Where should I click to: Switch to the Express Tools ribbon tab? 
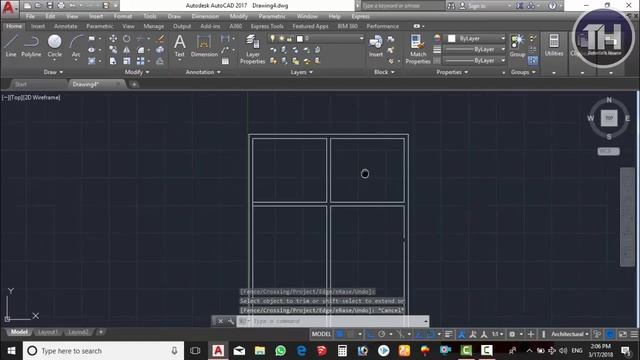pyautogui.click(x=267, y=26)
